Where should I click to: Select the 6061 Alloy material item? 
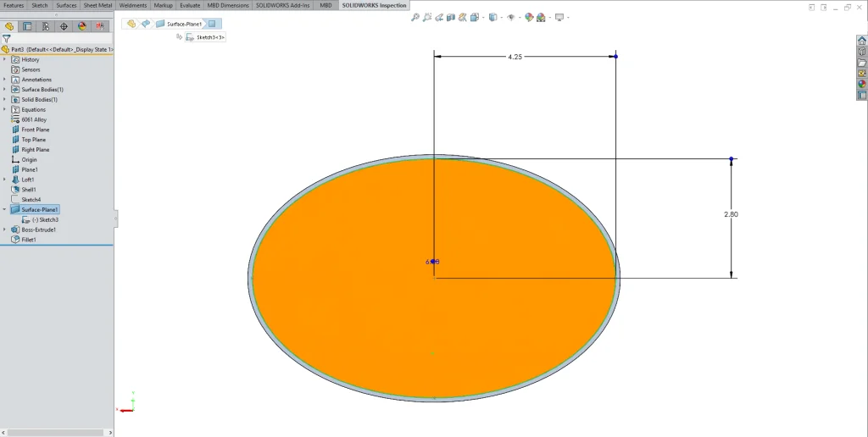click(34, 119)
